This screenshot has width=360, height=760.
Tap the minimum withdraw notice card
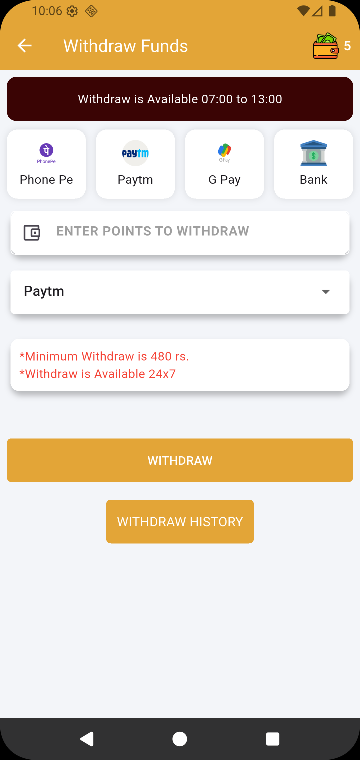coord(180,365)
